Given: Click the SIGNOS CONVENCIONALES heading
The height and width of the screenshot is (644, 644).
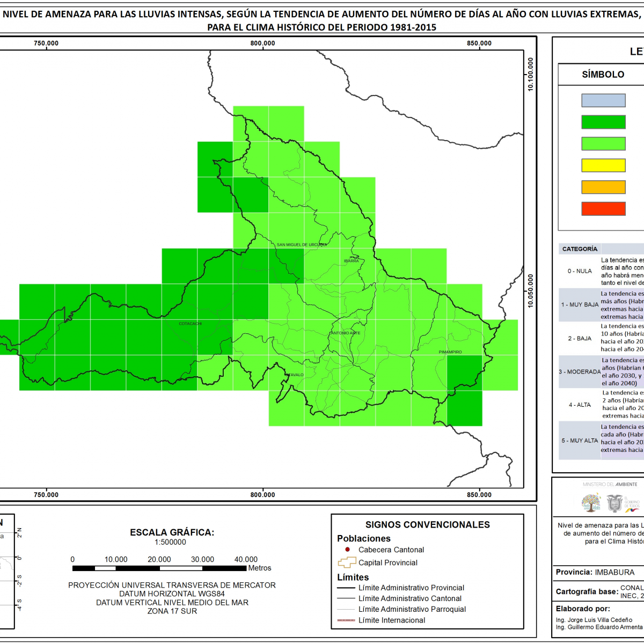Looking at the screenshot, I should pos(428,525).
